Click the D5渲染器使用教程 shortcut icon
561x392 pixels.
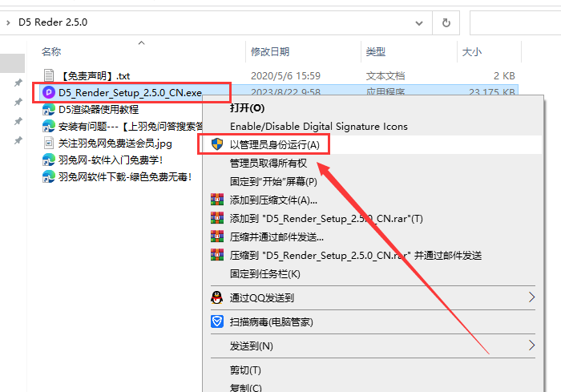[x=49, y=110]
